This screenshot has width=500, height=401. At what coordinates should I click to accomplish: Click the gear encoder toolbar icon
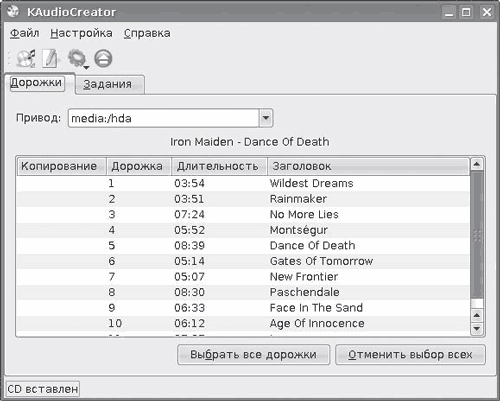76,58
